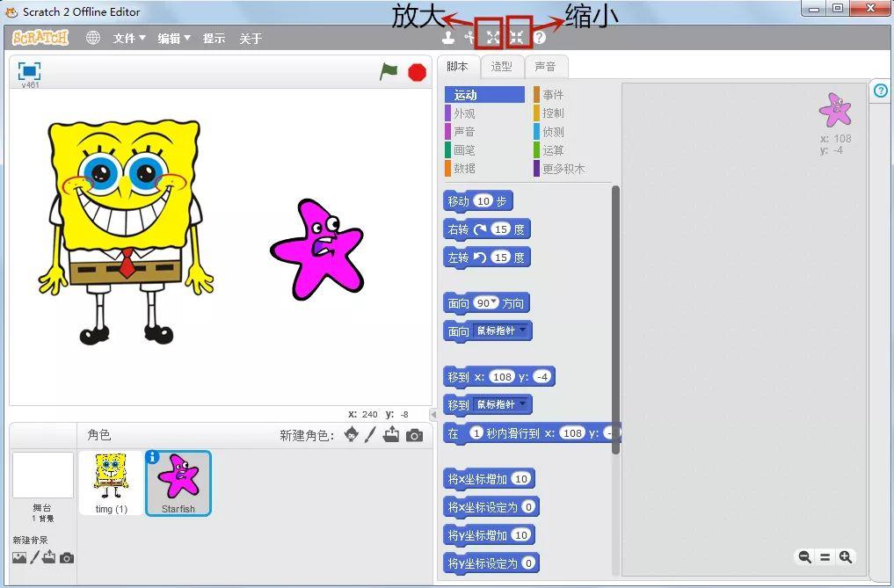Choose a new sprite from the library
Image resolution: width=894 pixels, height=588 pixels.
click(x=352, y=434)
